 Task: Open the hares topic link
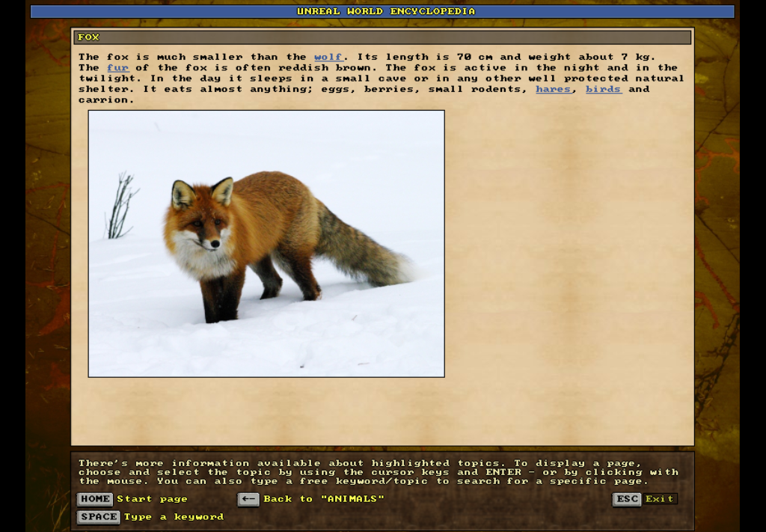pos(554,89)
